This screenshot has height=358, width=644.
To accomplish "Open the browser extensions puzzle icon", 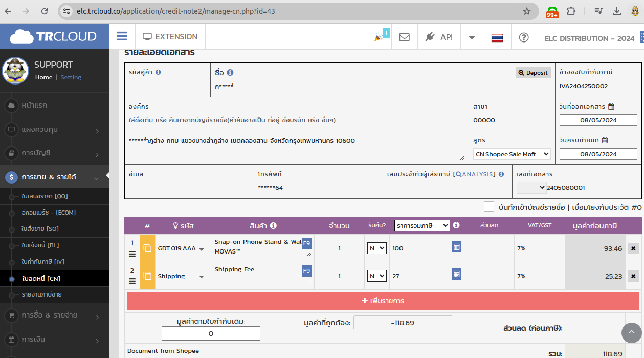I will click(571, 11).
